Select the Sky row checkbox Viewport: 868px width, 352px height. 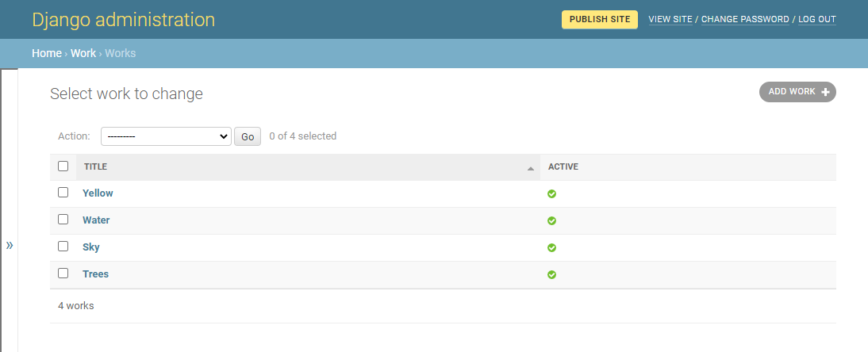[x=63, y=247]
